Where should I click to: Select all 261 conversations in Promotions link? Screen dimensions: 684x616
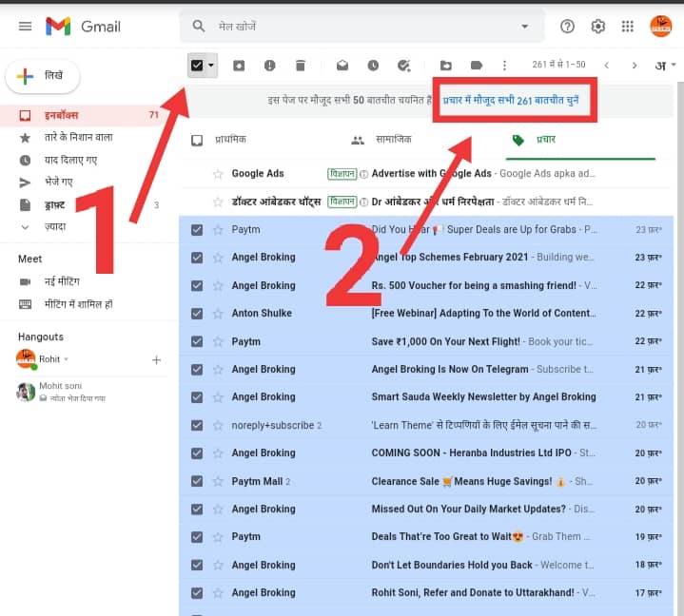(x=510, y=100)
